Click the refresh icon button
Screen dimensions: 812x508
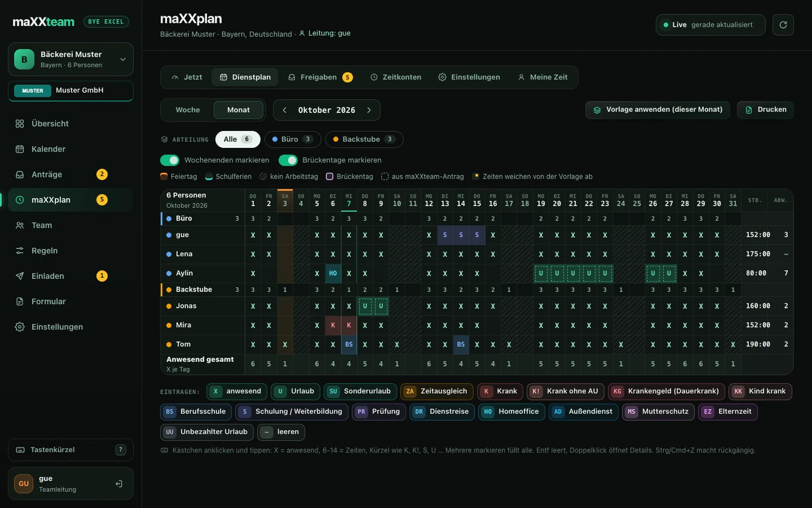point(783,25)
